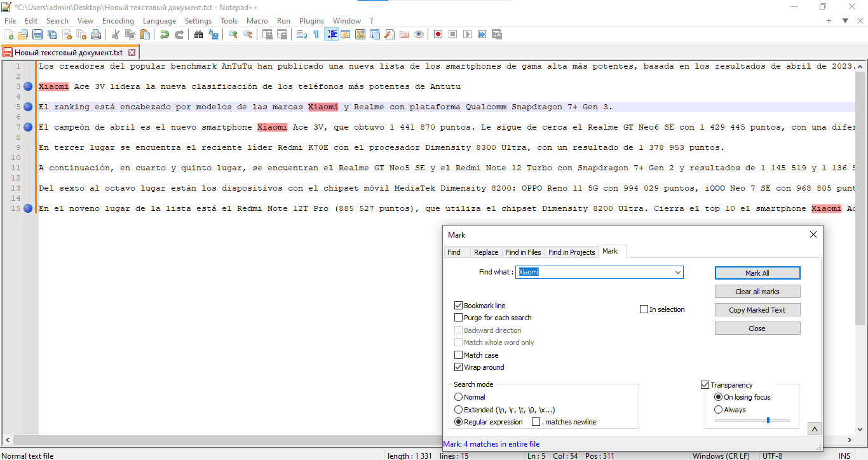Click the Playback macro icon

coord(468,34)
